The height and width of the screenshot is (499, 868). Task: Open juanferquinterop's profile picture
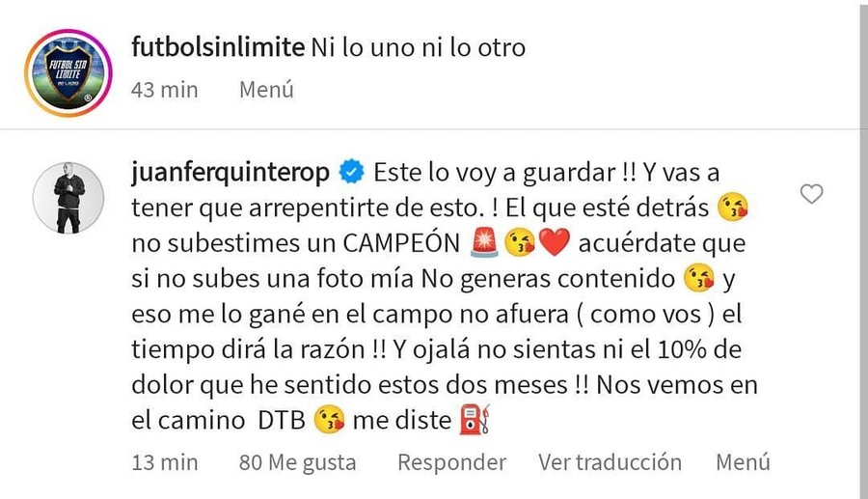pyautogui.click(x=68, y=196)
